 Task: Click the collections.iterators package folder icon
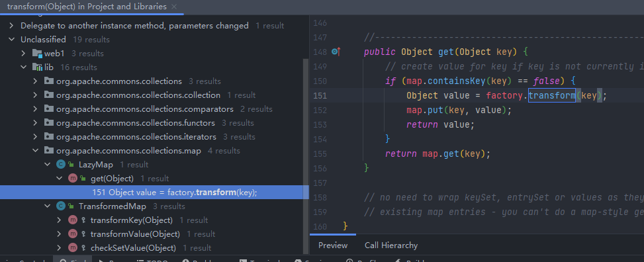coord(49,137)
